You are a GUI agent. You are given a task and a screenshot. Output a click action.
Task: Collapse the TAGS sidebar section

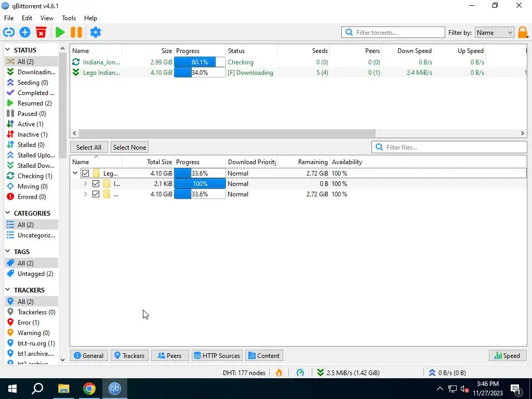[8, 251]
